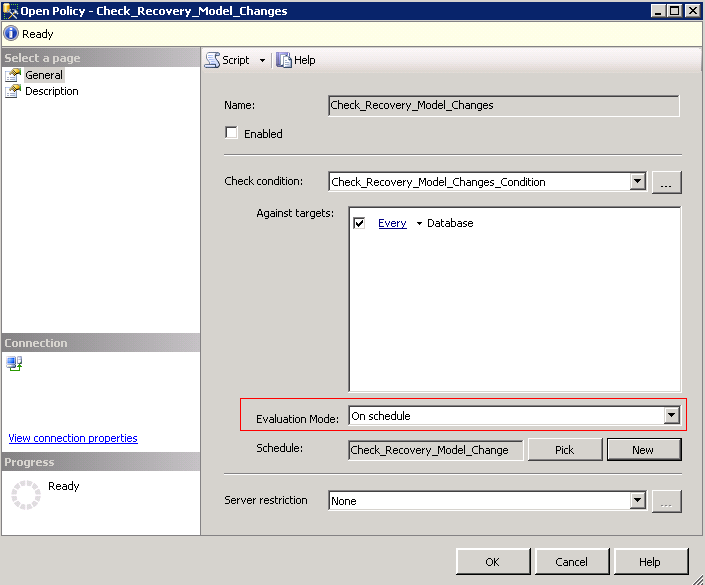Click the progress spinner icon

pyautogui.click(x=25, y=494)
